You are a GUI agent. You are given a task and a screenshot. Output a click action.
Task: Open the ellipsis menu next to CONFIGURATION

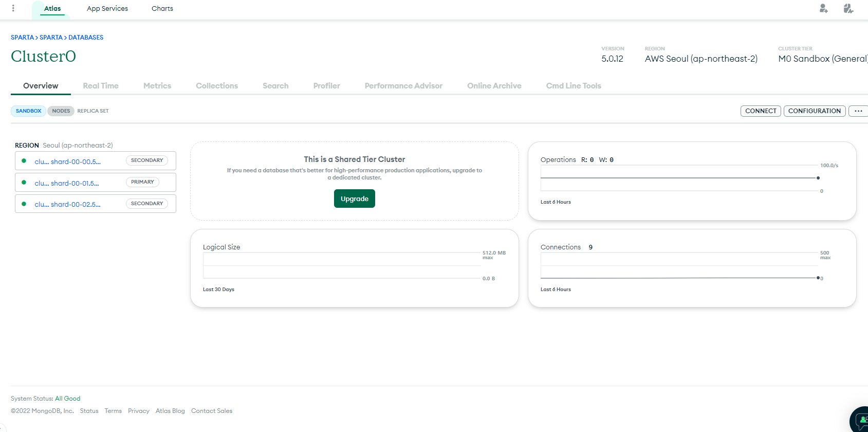click(x=858, y=111)
